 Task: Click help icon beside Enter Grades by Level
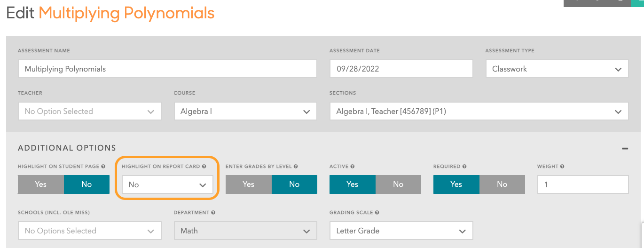(296, 167)
